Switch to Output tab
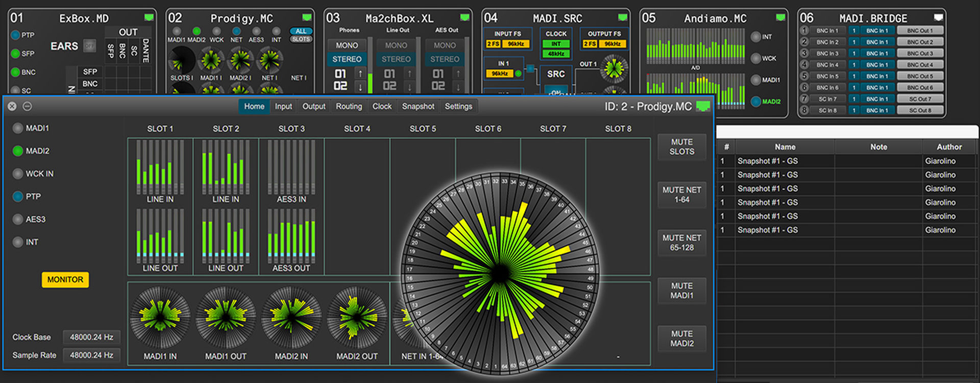Screen dimensions: 980x383 click(313, 106)
